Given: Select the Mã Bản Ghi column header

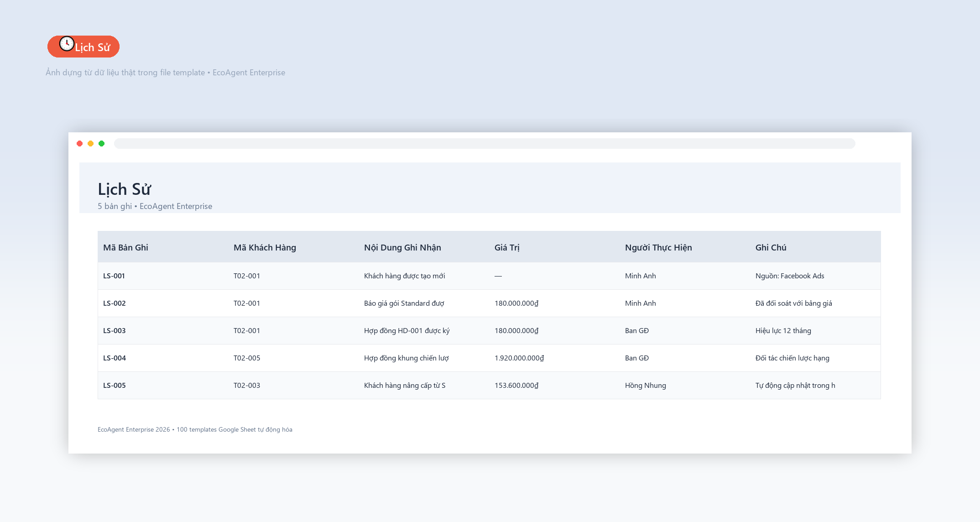Looking at the screenshot, I should [125, 247].
